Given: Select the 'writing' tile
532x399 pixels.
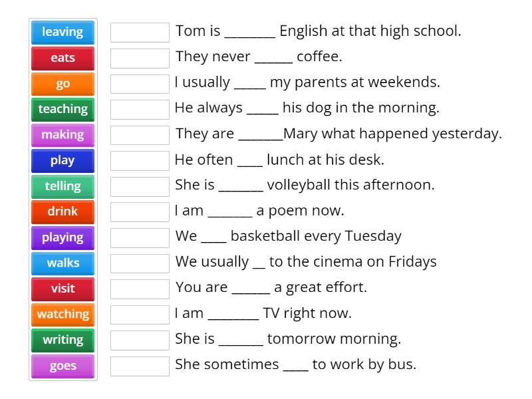Looking at the screenshot, I should [63, 340].
